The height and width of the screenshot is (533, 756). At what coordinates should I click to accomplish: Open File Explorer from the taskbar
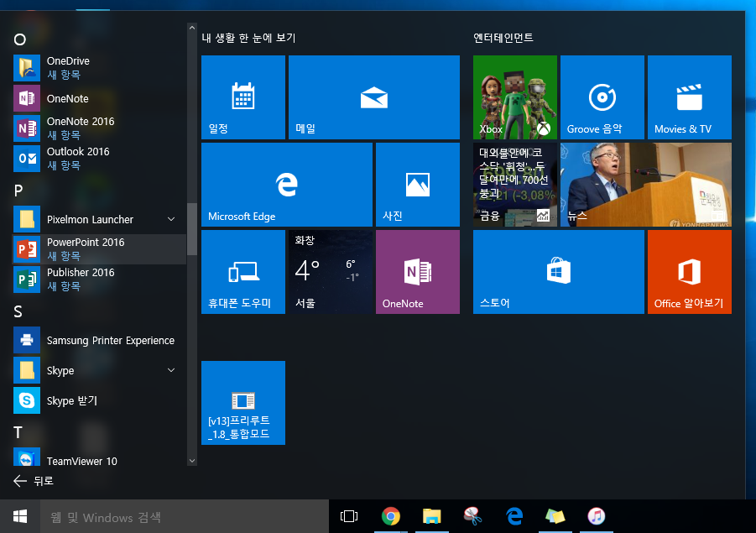click(x=431, y=516)
